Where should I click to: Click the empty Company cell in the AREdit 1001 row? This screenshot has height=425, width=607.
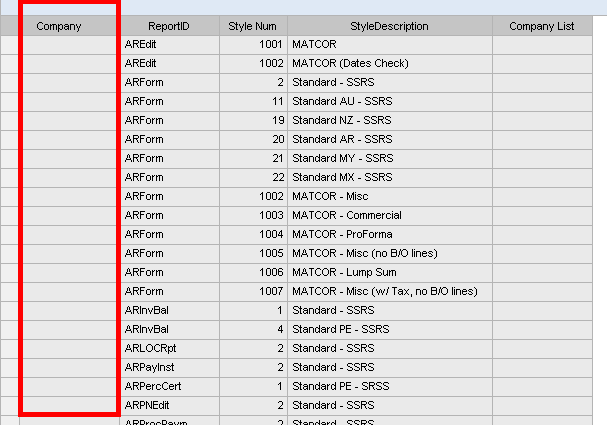[70, 45]
